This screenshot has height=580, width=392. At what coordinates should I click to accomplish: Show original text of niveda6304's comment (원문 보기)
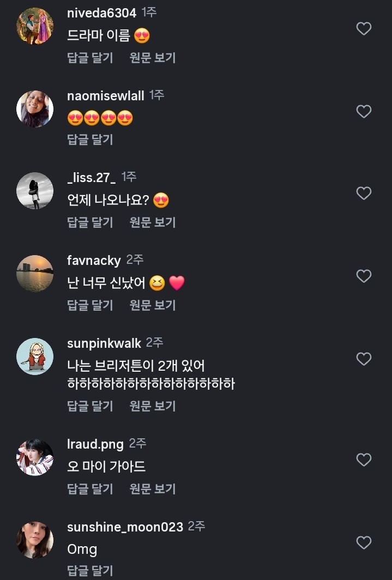point(153,57)
